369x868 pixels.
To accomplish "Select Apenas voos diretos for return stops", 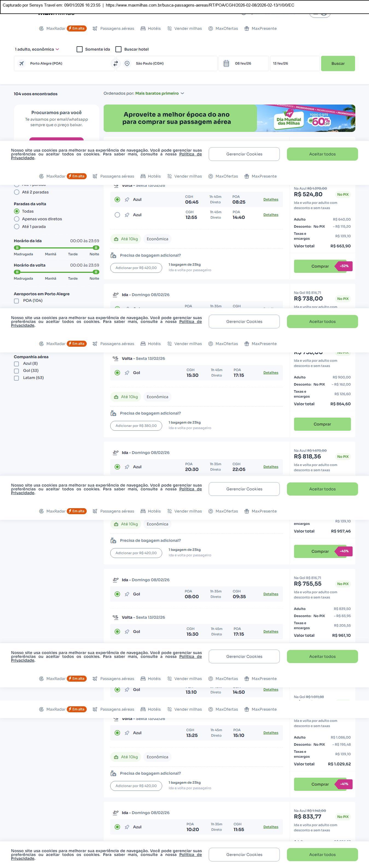I will pos(16,219).
